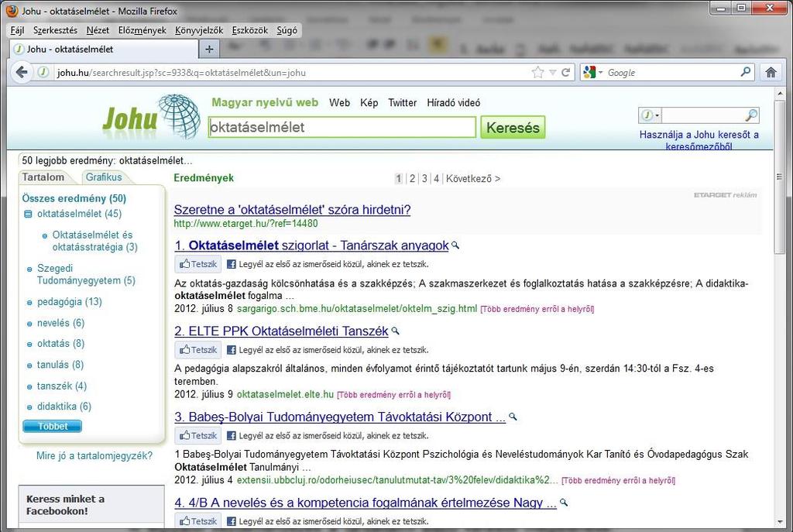Click the Firefox home icon
Image resolution: width=793 pixels, height=532 pixels.
click(x=771, y=72)
